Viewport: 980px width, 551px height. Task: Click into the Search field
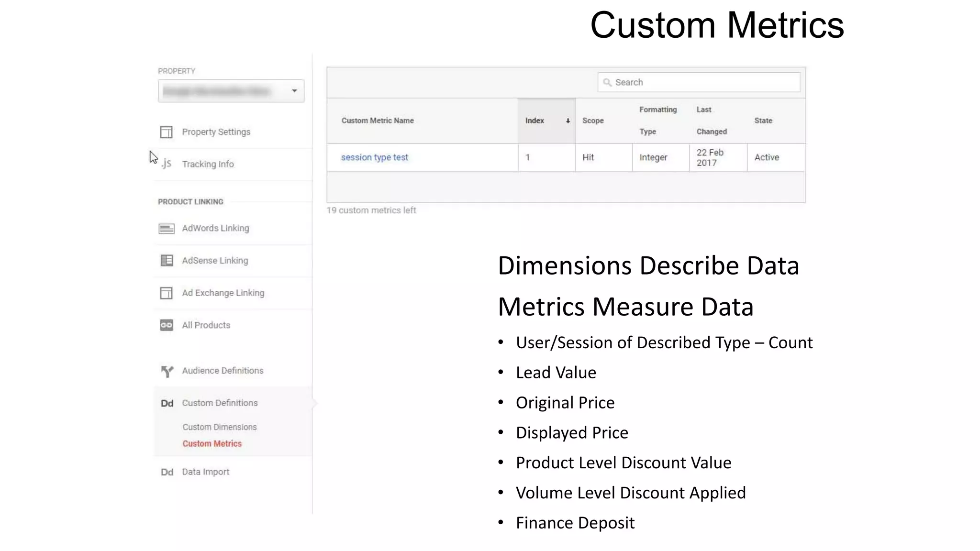[x=699, y=82]
